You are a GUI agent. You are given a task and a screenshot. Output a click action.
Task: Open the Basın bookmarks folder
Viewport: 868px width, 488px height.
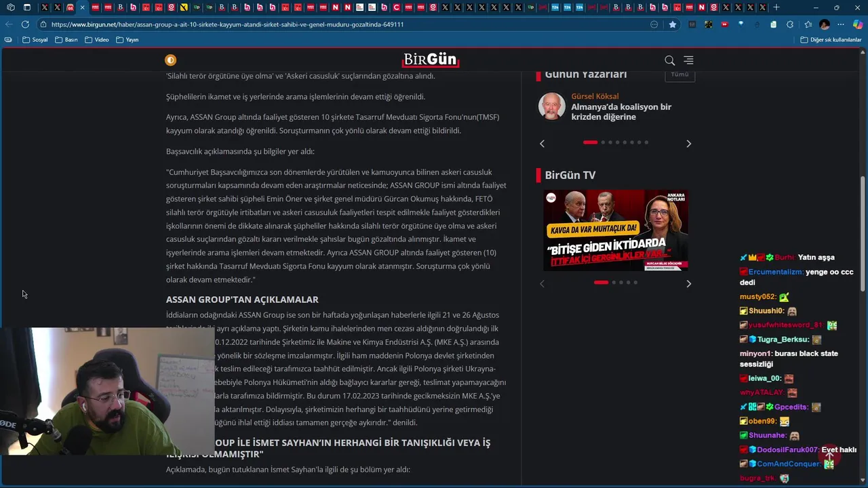click(66, 40)
